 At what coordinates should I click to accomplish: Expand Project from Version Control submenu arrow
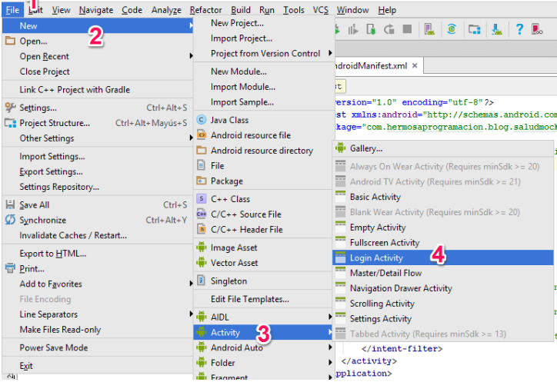[x=330, y=53]
